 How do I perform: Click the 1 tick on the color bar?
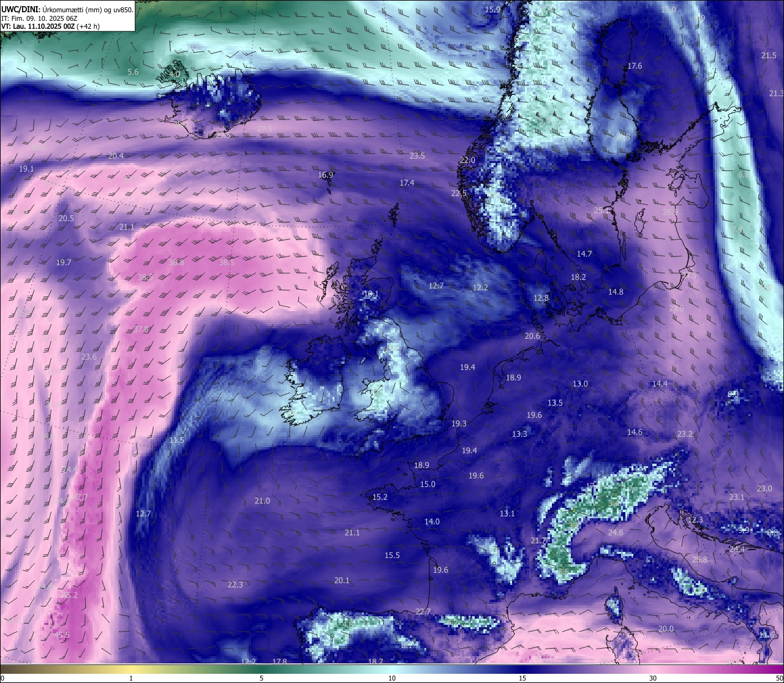(131, 678)
